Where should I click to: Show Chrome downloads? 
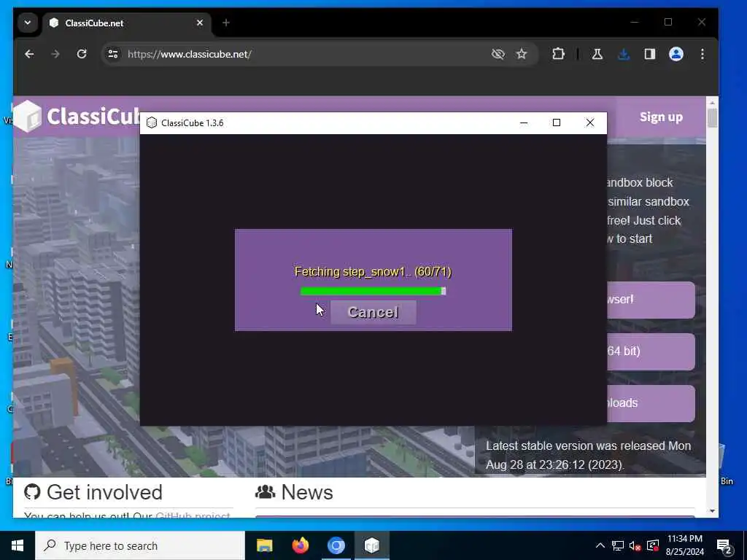623,54
